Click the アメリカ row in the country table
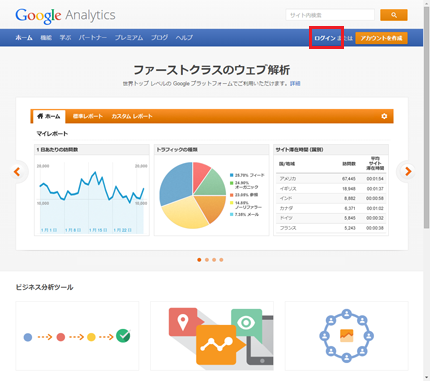 tap(331, 179)
